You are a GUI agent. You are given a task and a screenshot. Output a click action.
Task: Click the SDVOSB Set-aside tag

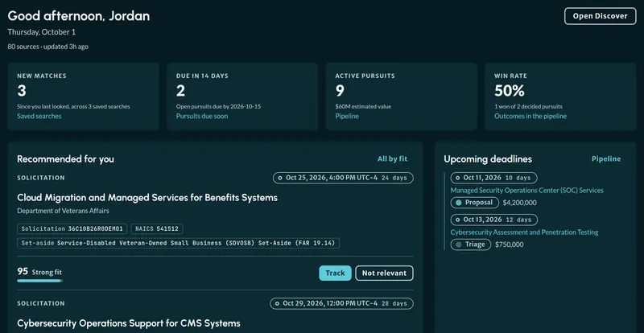pyautogui.click(x=178, y=243)
